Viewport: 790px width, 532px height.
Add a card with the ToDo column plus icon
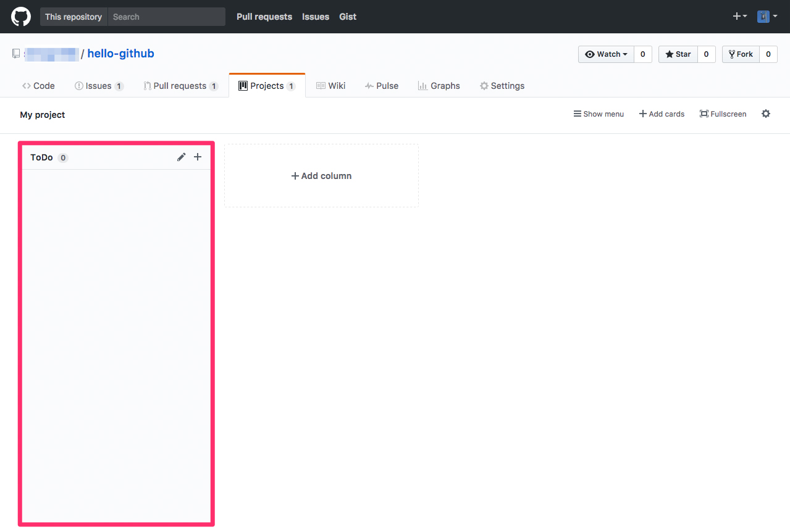(x=198, y=157)
